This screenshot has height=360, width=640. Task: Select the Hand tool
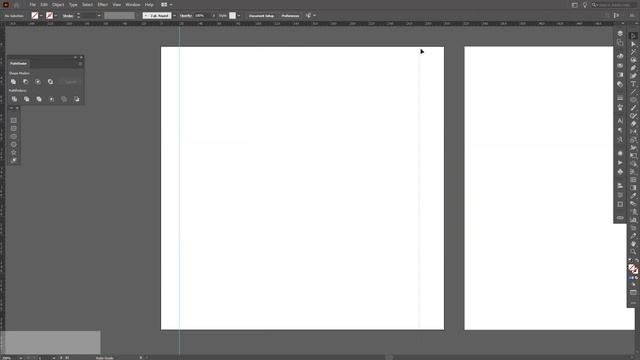pyautogui.click(x=633, y=244)
